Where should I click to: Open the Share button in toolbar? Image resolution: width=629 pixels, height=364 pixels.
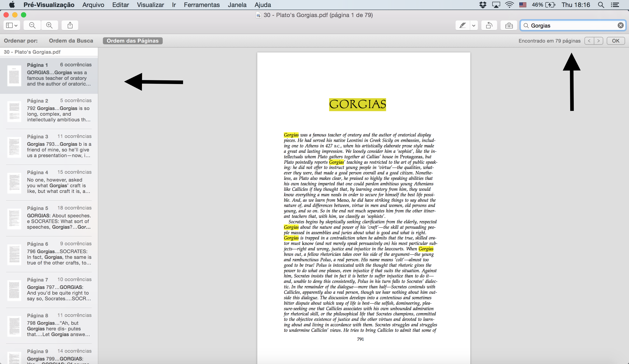(x=70, y=26)
